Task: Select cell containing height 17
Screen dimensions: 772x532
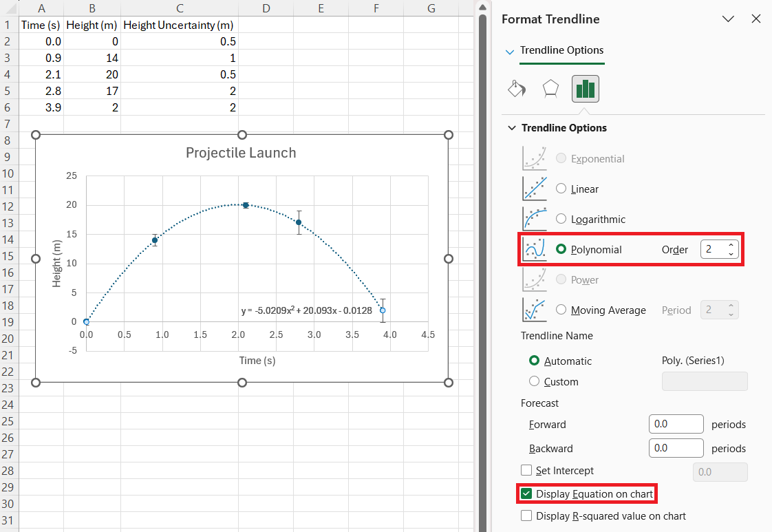Action: (x=92, y=91)
